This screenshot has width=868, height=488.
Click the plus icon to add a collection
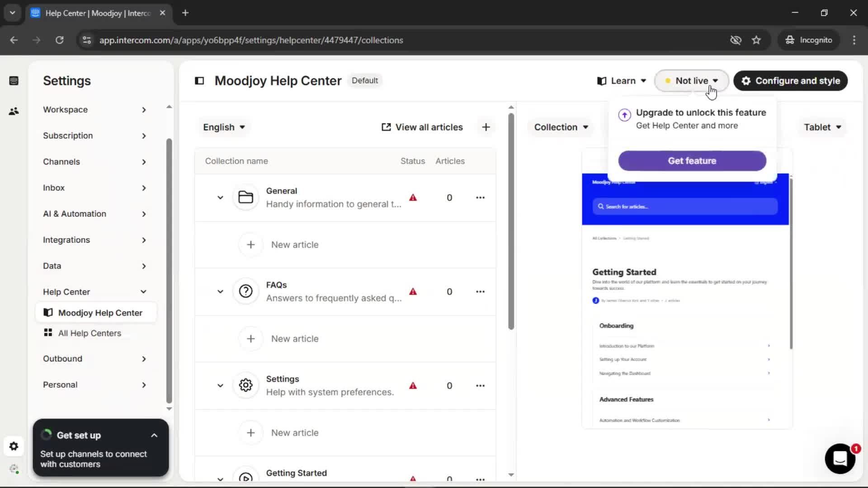pyautogui.click(x=486, y=127)
